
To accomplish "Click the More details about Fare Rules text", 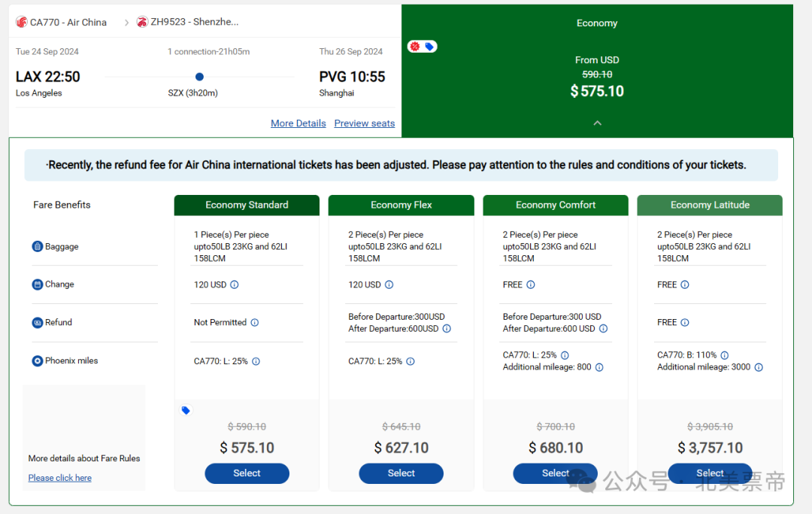I will (x=84, y=458).
